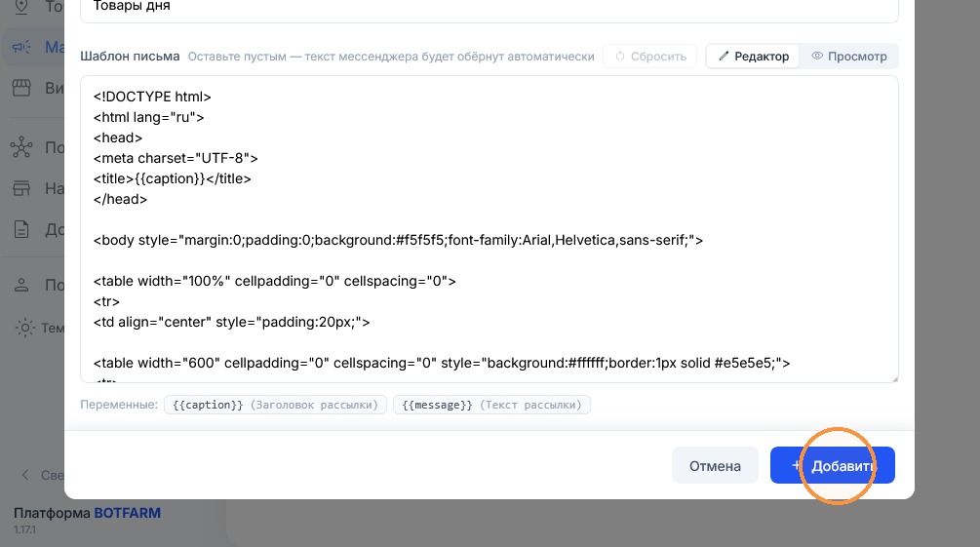This screenshot has height=547, width=980.
Task: Insert the {{message}} variable chip
Action: [491, 405]
